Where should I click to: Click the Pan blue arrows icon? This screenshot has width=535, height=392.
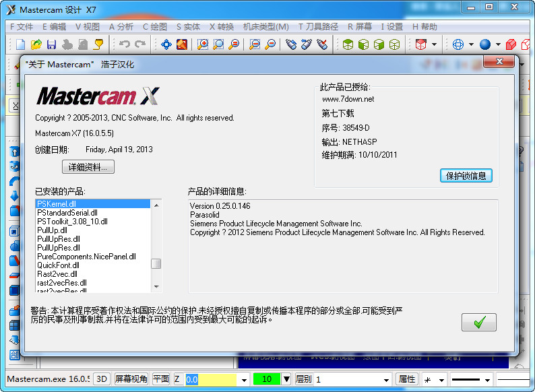point(166,44)
